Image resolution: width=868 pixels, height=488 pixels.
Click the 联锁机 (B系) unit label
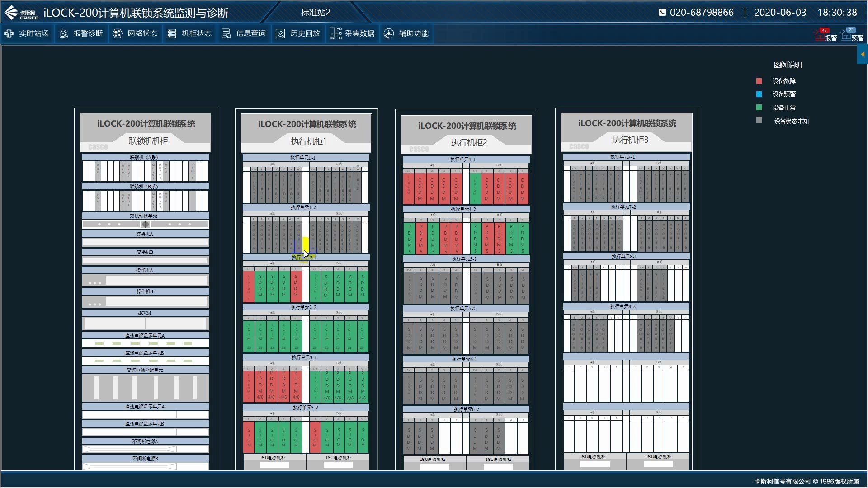(145, 187)
